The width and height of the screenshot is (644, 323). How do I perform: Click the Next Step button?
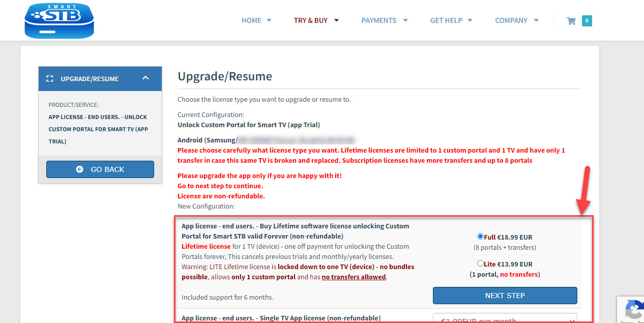point(505,296)
